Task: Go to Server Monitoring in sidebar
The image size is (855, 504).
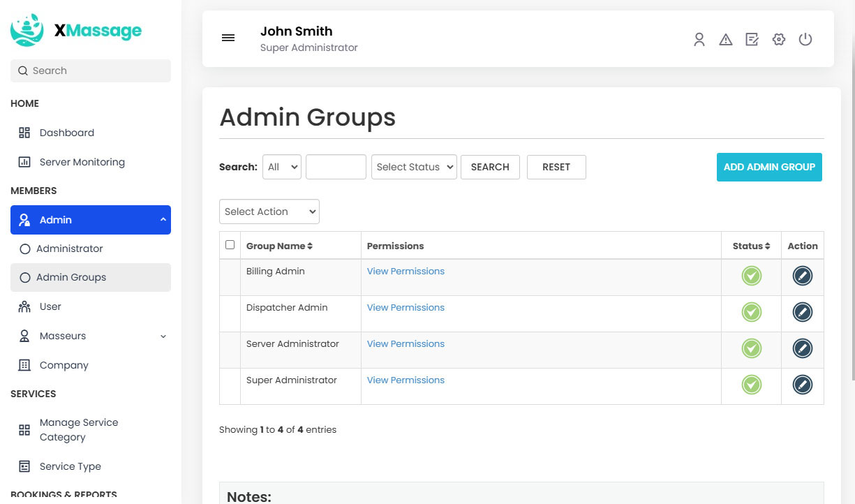Action: pyautogui.click(x=82, y=162)
